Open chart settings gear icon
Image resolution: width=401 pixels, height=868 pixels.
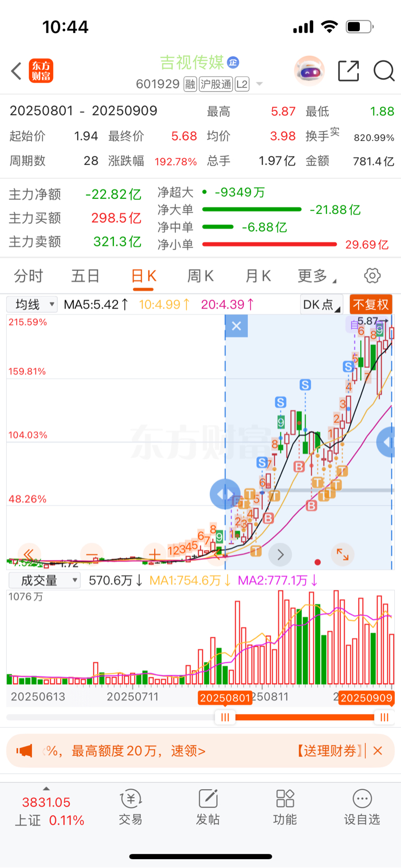click(x=372, y=276)
